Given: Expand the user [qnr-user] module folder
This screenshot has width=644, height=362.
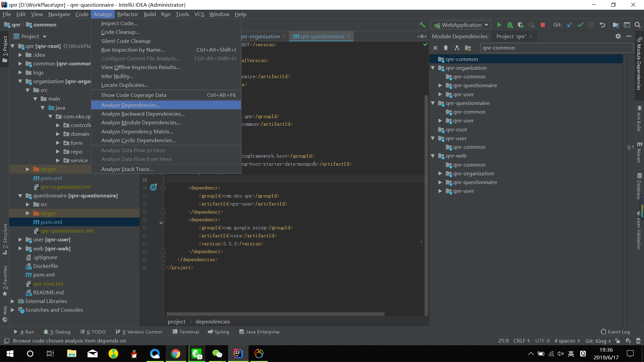Looking at the screenshot, I should (20, 240).
